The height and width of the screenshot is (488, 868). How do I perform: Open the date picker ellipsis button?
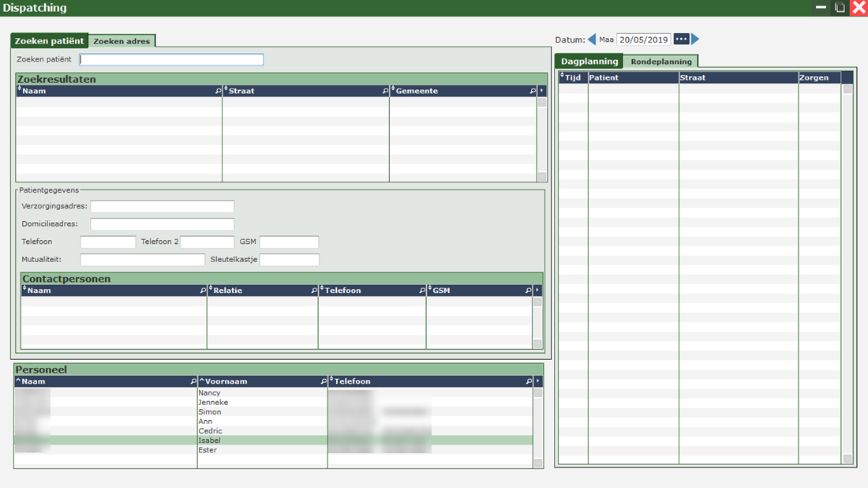point(681,39)
